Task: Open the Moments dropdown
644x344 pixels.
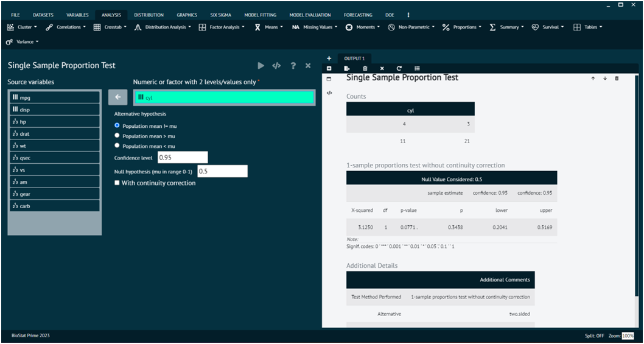Action: tap(362, 27)
